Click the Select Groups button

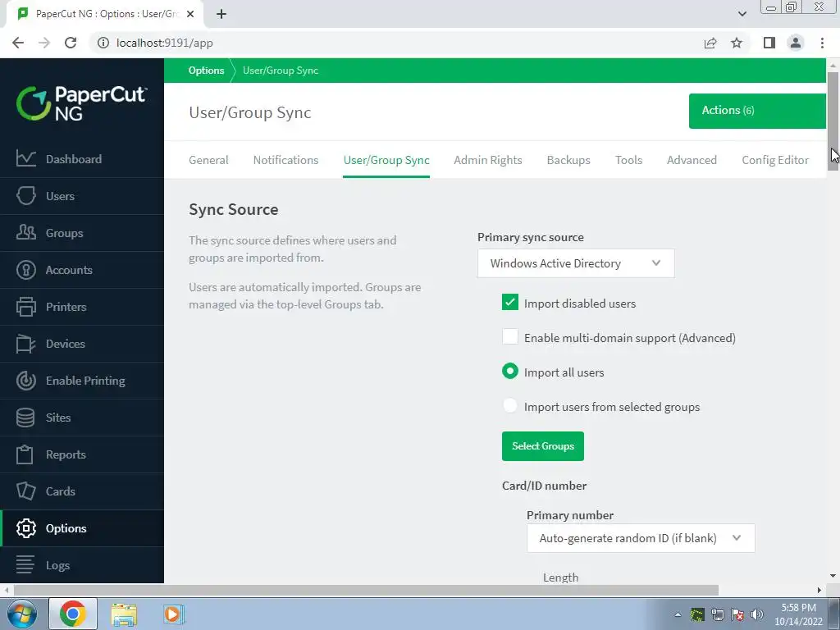coord(543,445)
